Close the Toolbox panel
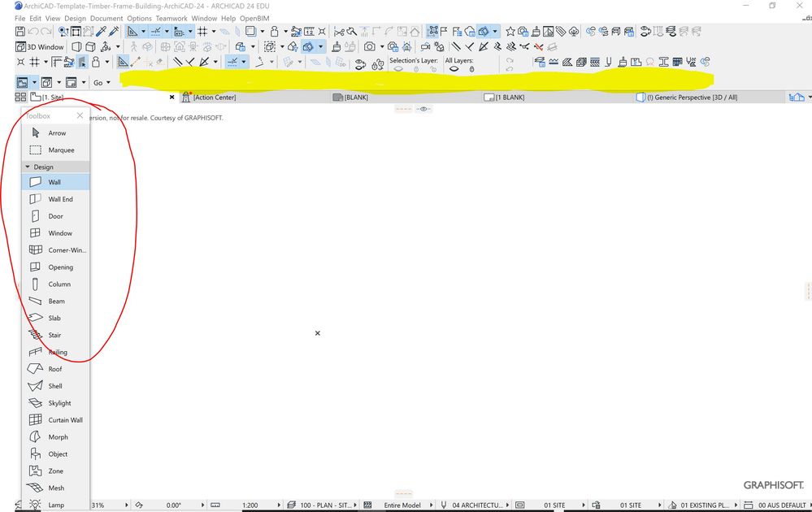 pos(80,115)
